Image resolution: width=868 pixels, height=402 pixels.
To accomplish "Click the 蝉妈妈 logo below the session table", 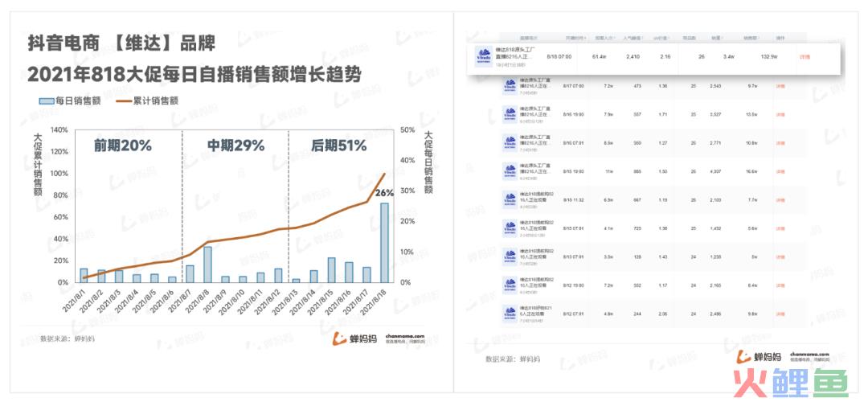I will click(x=760, y=357).
